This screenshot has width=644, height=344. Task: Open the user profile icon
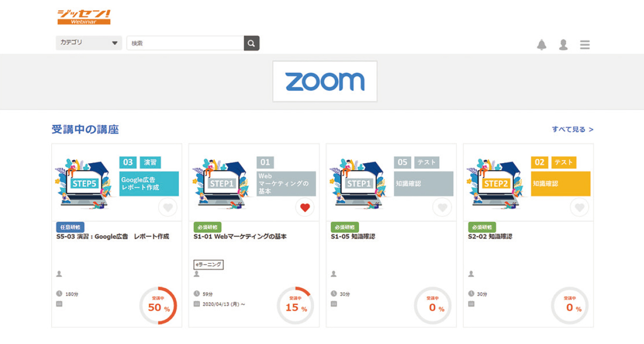(x=563, y=45)
